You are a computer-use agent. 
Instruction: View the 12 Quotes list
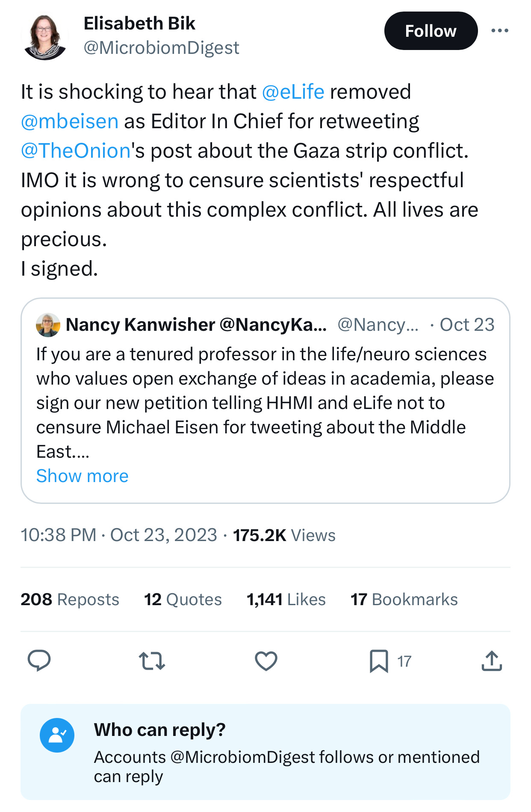[183, 599]
